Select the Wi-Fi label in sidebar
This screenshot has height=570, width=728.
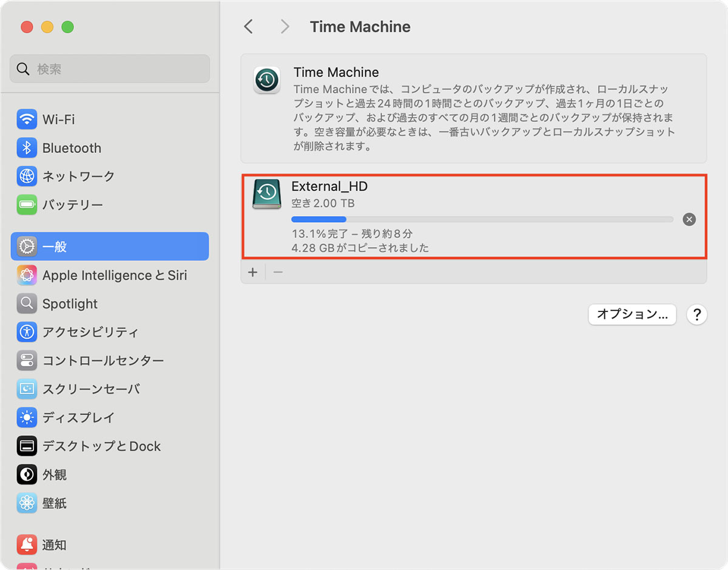click(59, 120)
